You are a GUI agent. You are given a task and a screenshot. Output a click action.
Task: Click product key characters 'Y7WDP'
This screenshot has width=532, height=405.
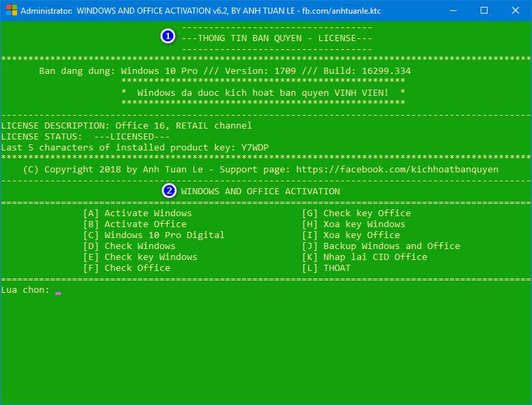[x=255, y=147]
